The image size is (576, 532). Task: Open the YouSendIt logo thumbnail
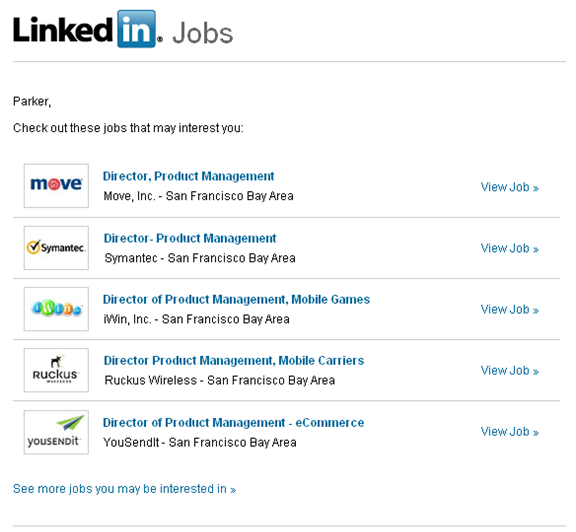[56, 432]
